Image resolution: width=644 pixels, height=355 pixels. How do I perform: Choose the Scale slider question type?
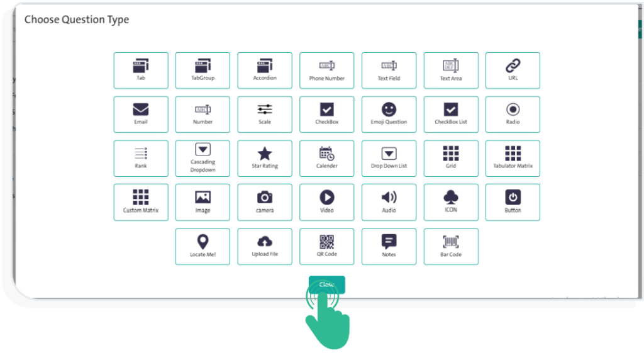click(265, 115)
